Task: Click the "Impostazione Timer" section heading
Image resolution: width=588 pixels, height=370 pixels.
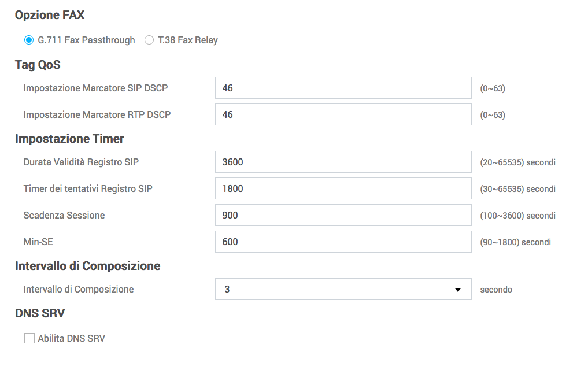Action: point(69,139)
